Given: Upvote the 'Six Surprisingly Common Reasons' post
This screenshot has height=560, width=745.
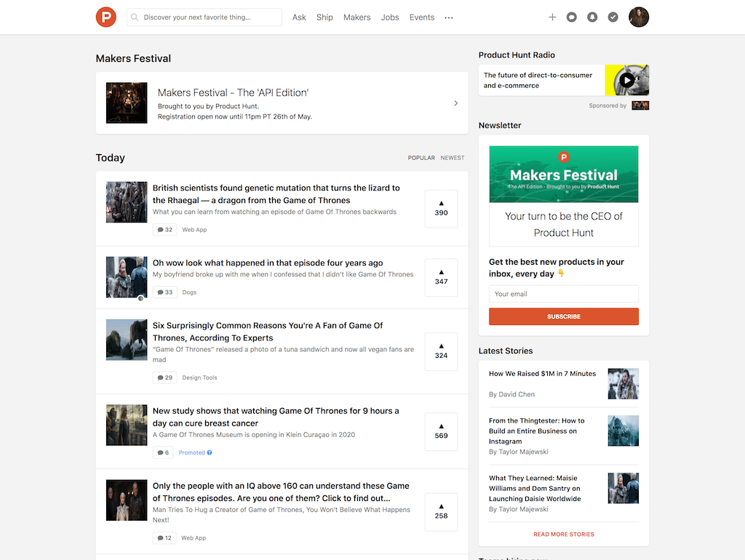Looking at the screenshot, I should point(441,352).
